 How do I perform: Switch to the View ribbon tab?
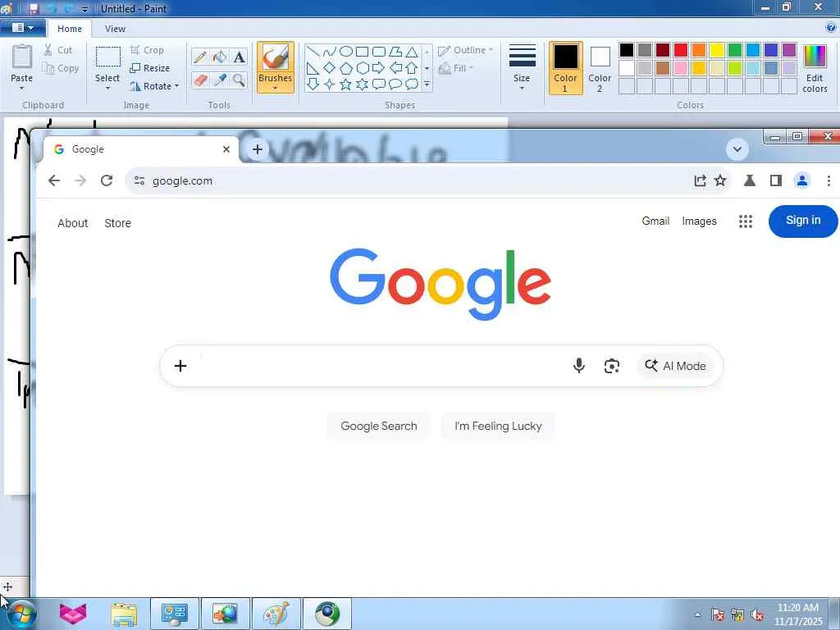[115, 29]
